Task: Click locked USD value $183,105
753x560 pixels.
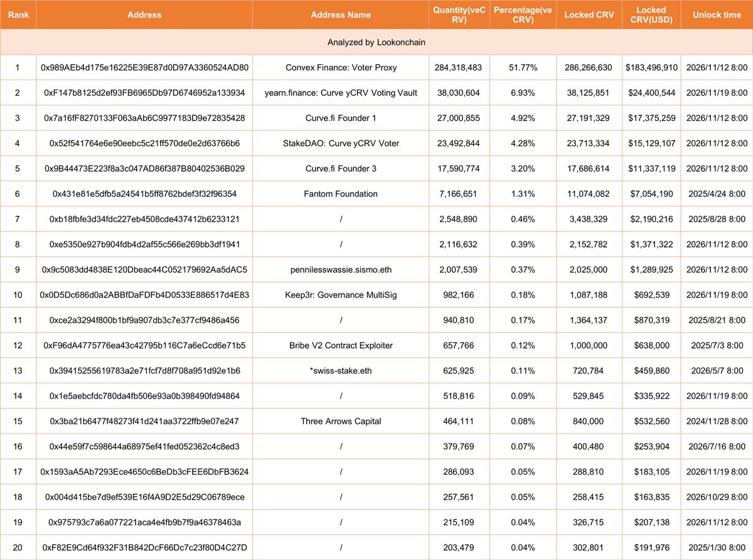Action: click(x=651, y=472)
